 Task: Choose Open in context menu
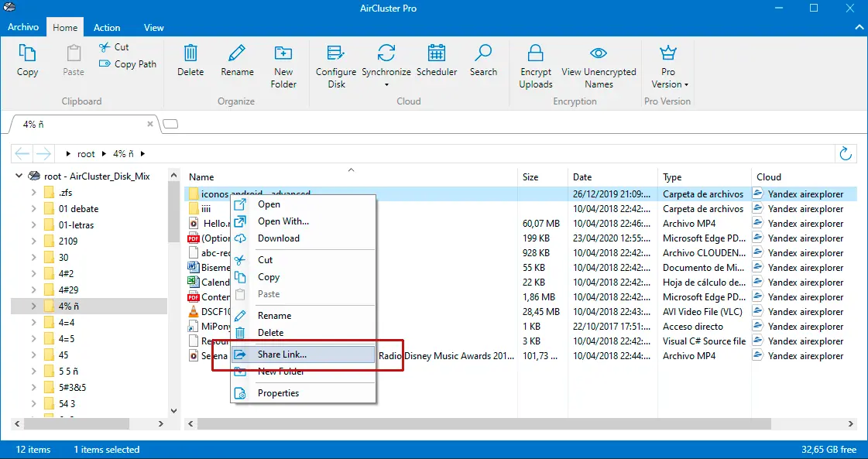304,204
